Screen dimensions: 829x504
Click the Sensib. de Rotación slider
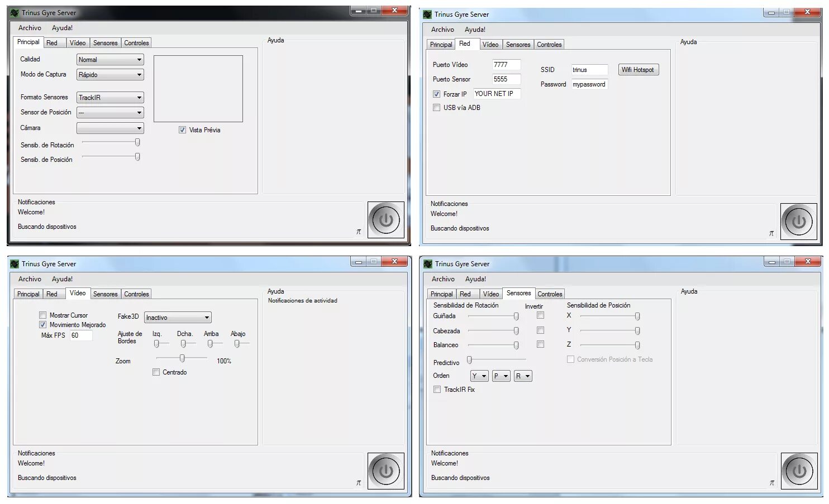click(x=111, y=142)
